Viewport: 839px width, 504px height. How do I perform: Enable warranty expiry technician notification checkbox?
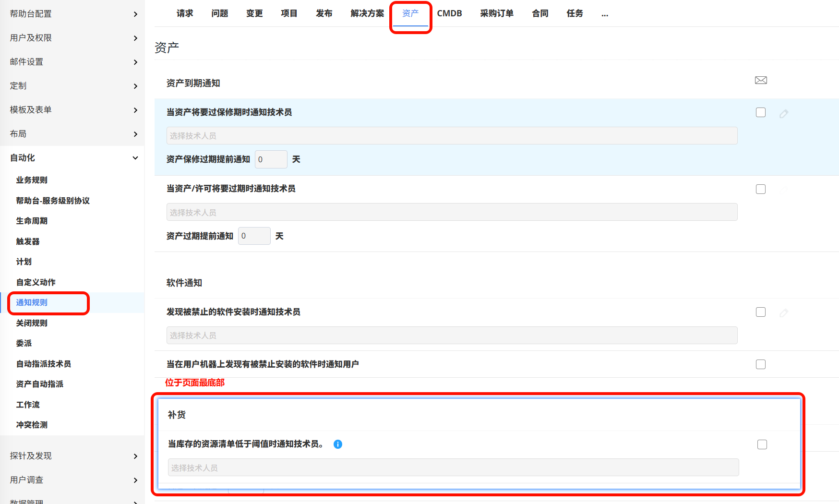click(761, 112)
